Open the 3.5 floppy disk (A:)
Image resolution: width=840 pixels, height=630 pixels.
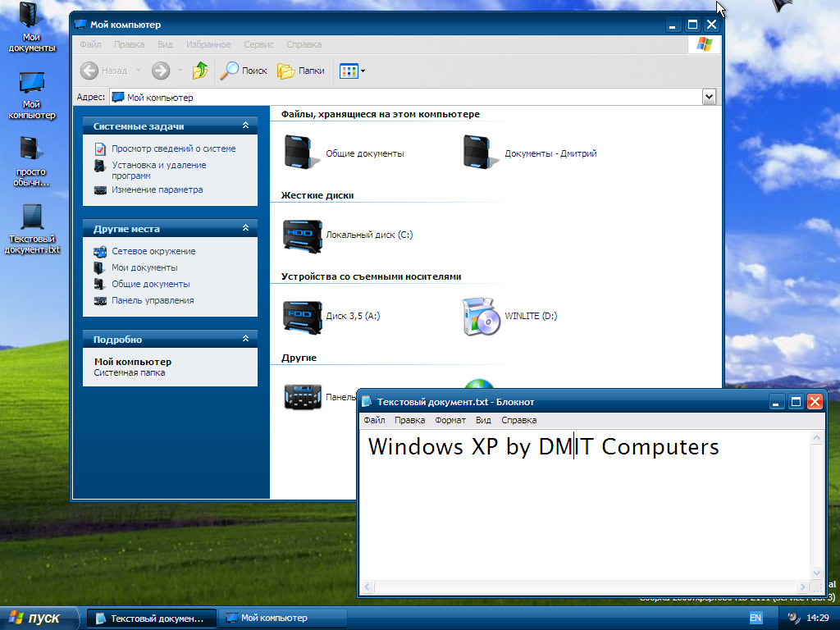(x=300, y=316)
